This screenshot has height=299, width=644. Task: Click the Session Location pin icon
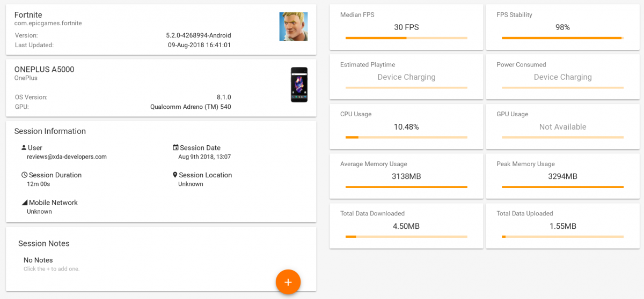tap(175, 175)
